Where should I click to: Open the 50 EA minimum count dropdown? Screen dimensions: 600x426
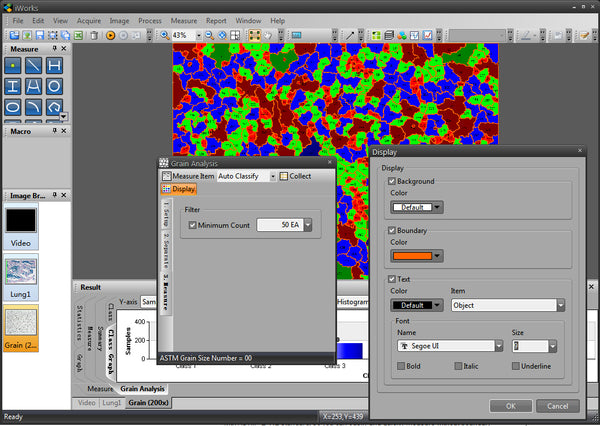tap(308, 225)
